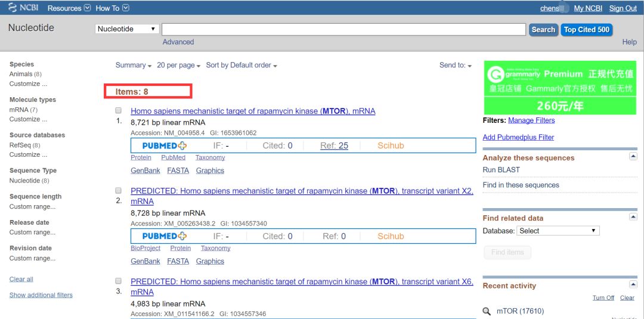
Task: Open the Send to dropdown
Action: (456, 65)
